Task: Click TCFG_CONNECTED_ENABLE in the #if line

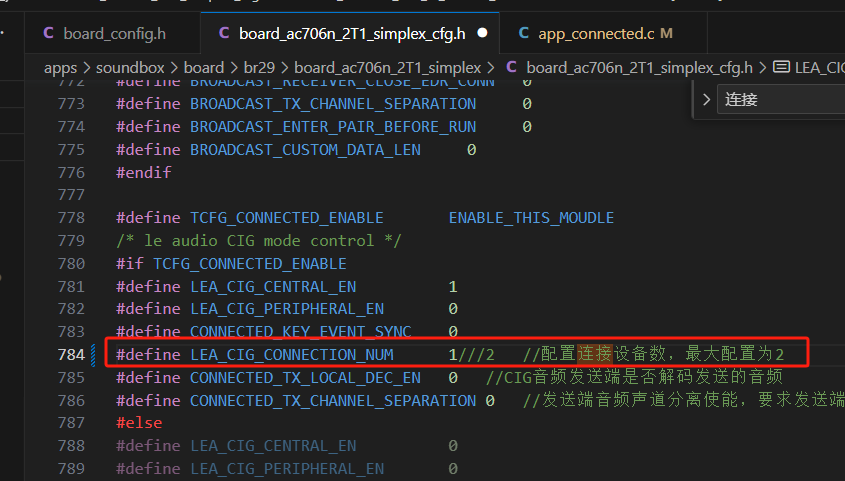Action: pyautogui.click(x=250, y=264)
